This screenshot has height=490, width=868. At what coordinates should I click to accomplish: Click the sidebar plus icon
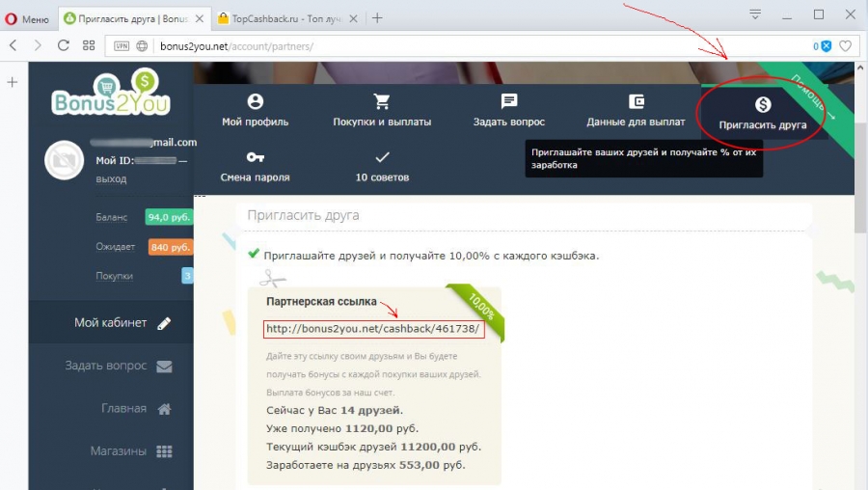[13, 83]
